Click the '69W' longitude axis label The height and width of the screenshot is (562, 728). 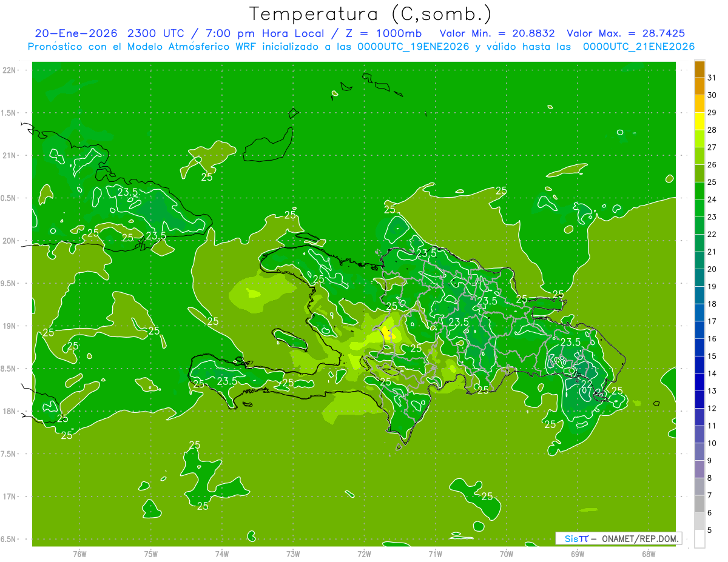tap(578, 554)
